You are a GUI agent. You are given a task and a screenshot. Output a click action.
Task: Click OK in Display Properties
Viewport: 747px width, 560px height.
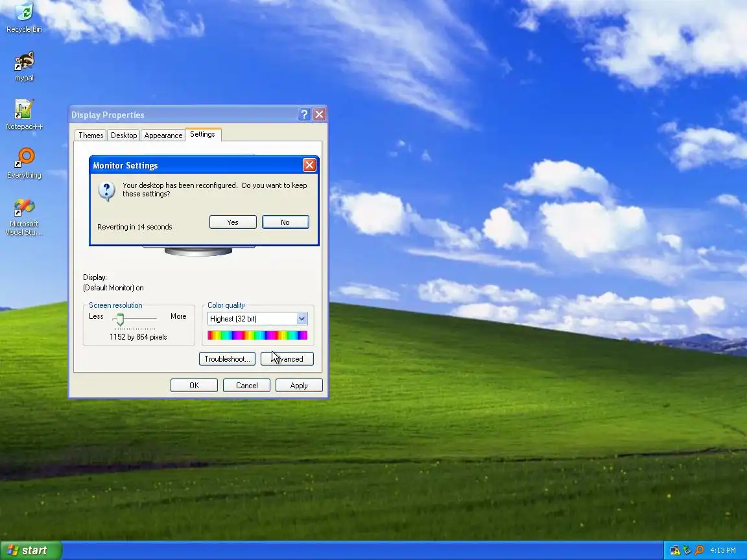coord(195,386)
